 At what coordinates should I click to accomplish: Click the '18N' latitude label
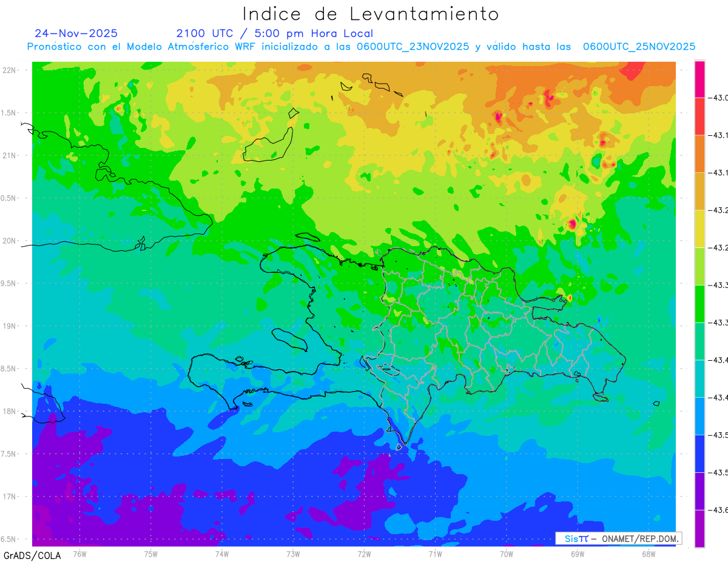tap(8, 412)
